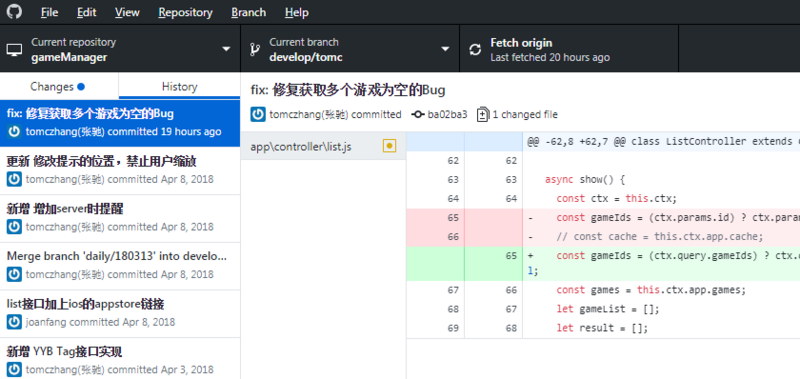
Task: Click avatar icon under '更新 修改提示的位置' commit
Action: click(14, 179)
